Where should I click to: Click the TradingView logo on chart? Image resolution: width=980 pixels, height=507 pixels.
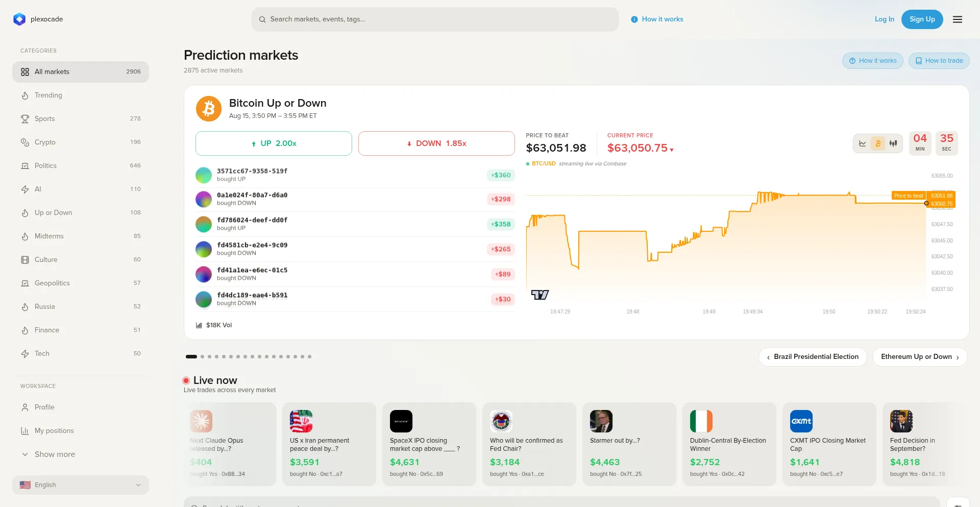pos(540,295)
